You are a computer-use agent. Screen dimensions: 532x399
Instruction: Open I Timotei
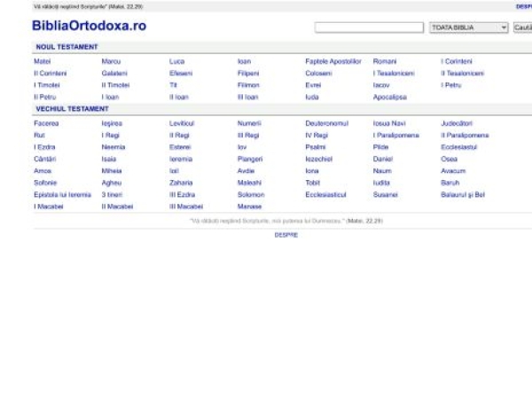click(47, 85)
